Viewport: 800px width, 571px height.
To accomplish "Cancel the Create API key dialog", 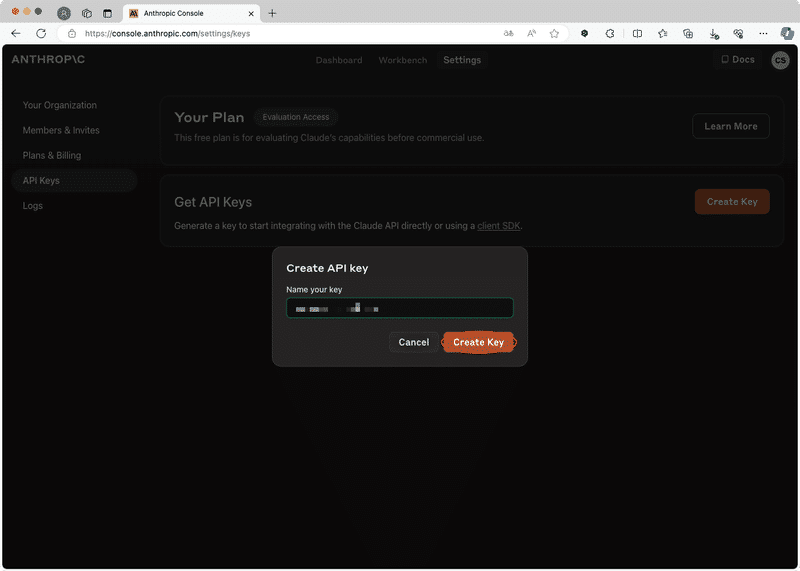I will coord(413,342).
